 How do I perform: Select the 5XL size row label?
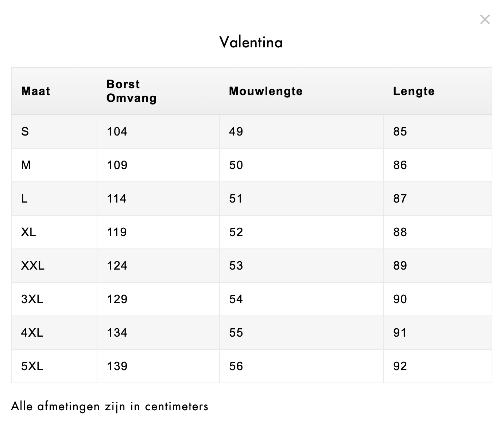pos(32,366)
